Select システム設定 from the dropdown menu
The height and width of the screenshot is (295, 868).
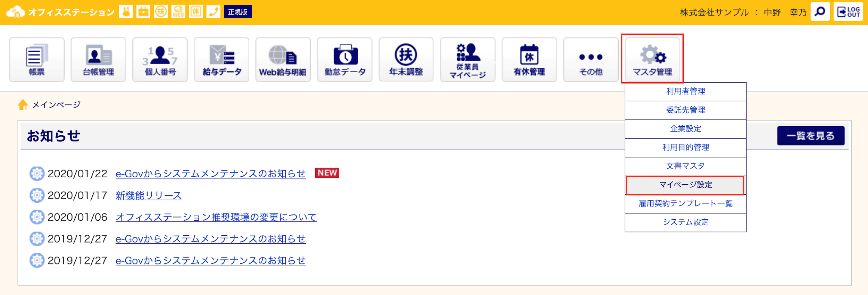click(x=685, y=222)
